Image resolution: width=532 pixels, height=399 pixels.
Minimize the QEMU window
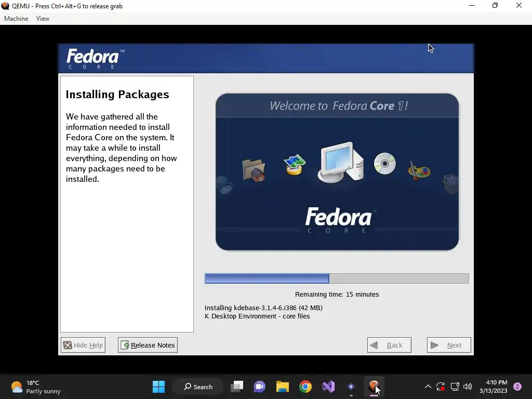pyautogui.click(x=472, y=6)
